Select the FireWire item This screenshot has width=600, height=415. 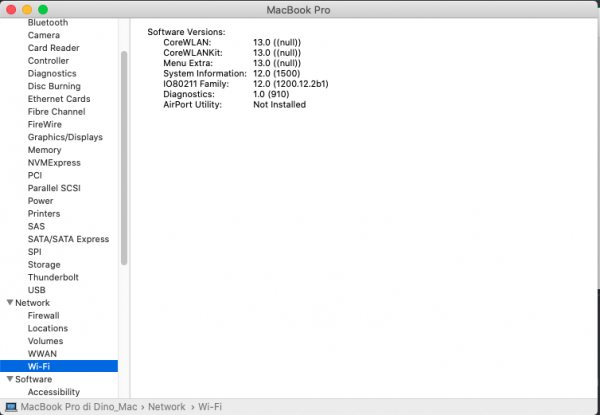point(44,124)
